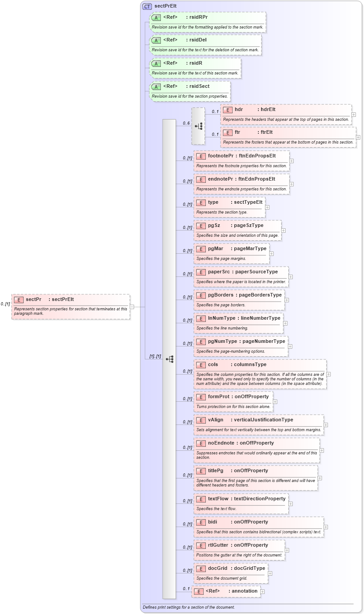Click the sectTypeElt type name link

point(246,202)
